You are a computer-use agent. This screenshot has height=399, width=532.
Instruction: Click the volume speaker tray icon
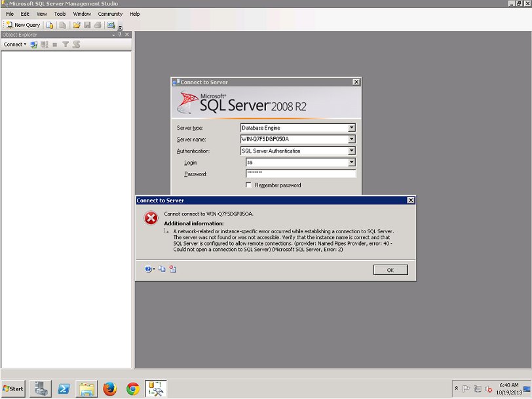488,389
